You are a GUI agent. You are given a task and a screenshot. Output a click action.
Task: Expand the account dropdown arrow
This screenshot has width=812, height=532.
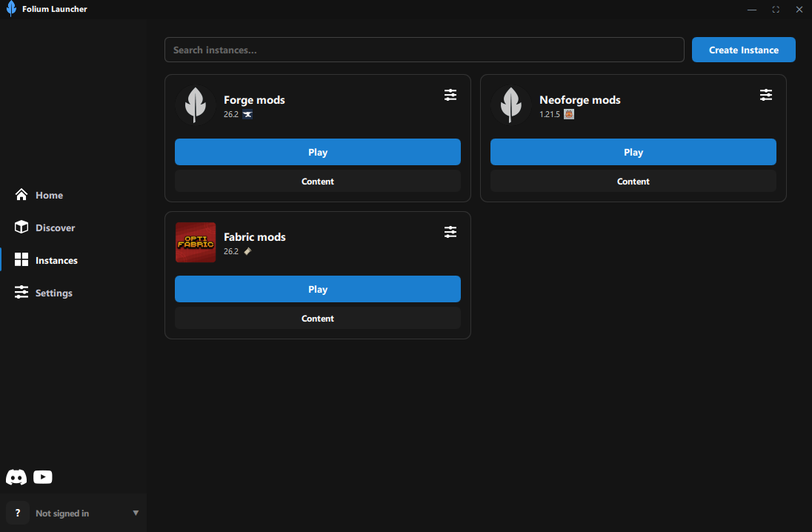point(136,513)
